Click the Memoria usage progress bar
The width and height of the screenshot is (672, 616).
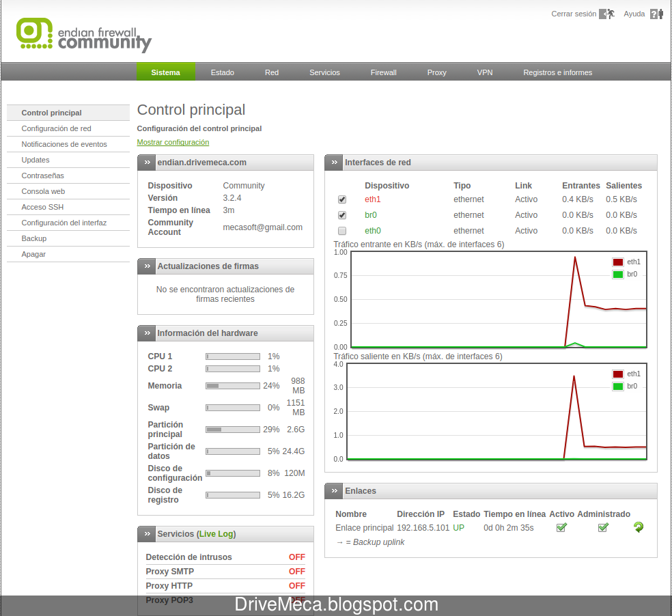coord(232,386)
